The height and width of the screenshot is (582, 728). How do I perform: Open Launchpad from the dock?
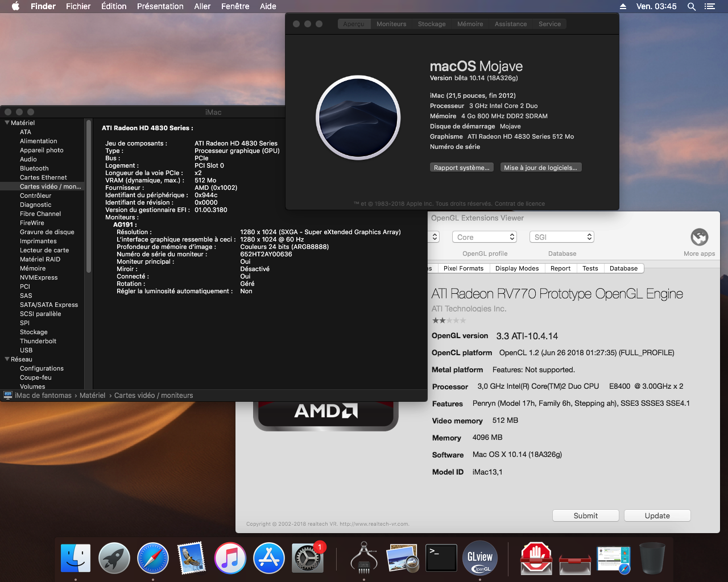(x=114, y=558)
